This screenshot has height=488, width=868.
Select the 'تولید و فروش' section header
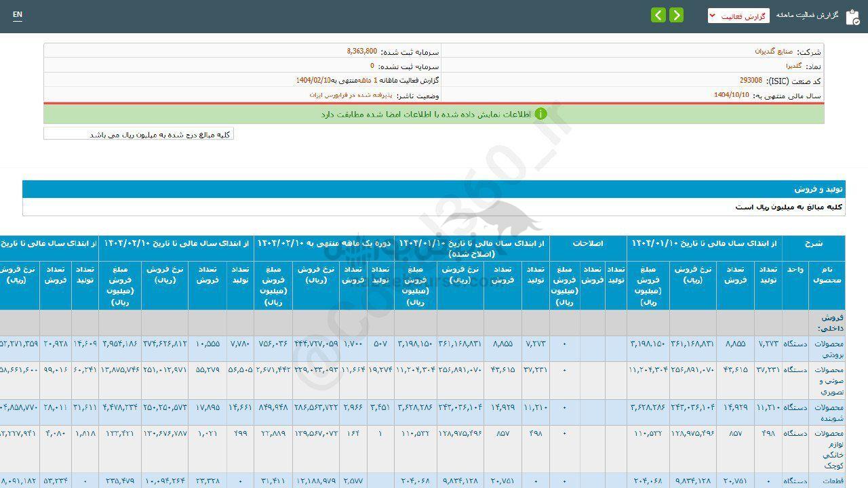434,189
